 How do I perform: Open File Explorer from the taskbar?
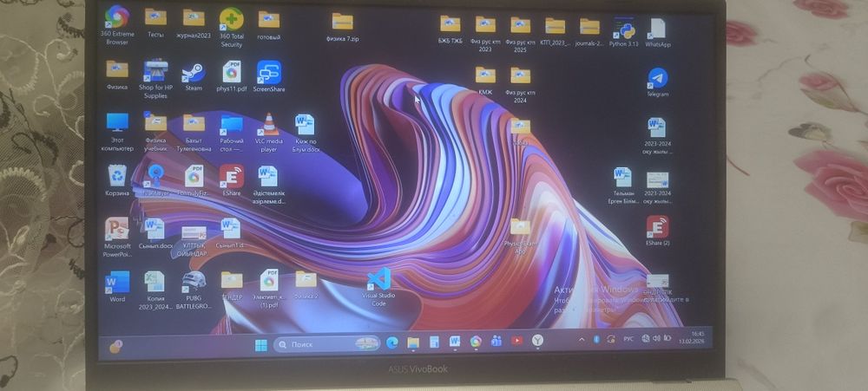point(413,343)
